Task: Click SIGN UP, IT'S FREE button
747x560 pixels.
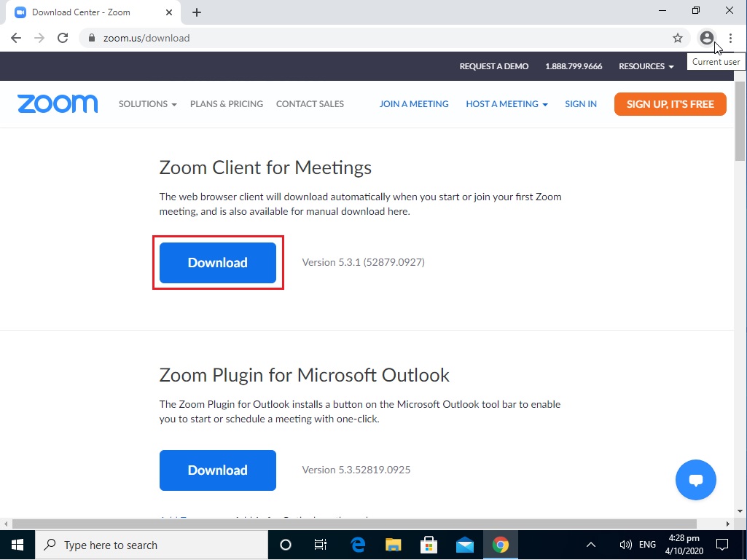Action: coord(670,104)
